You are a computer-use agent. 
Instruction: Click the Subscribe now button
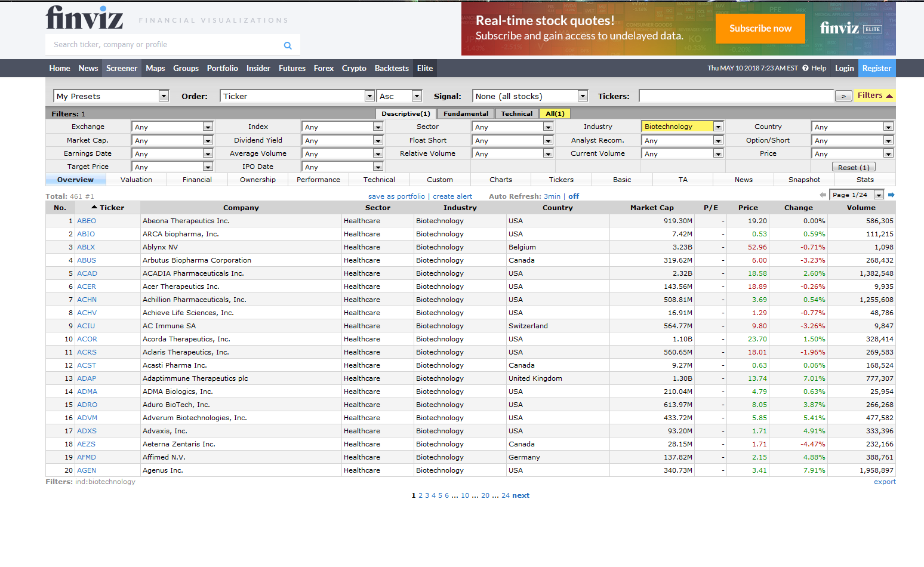760,29
